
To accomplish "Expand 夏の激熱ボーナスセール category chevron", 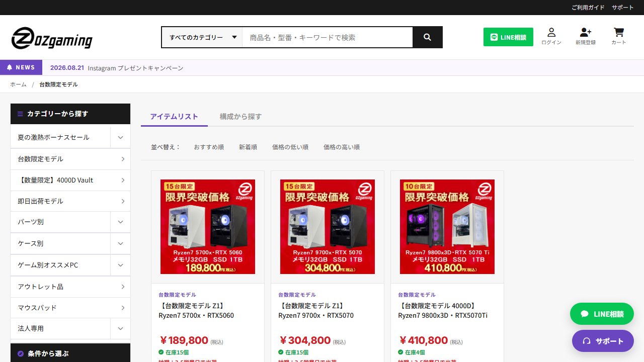I will [120, 137].
